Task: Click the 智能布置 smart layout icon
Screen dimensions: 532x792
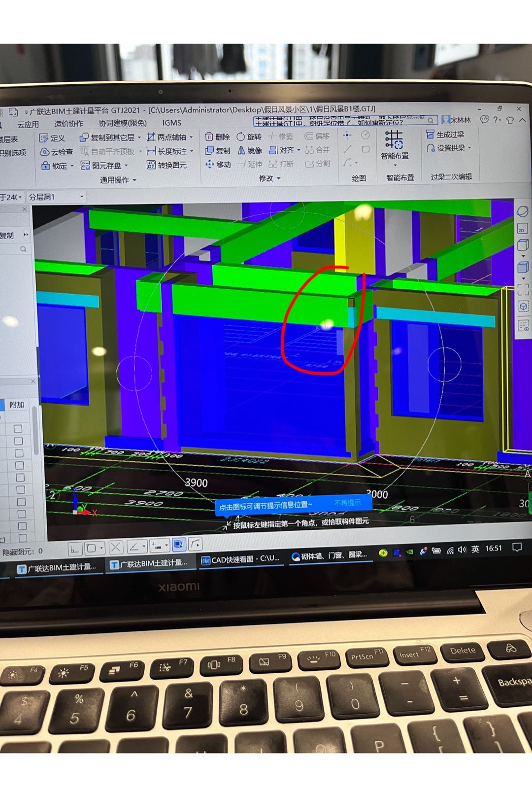Action: tap(394, 140)
